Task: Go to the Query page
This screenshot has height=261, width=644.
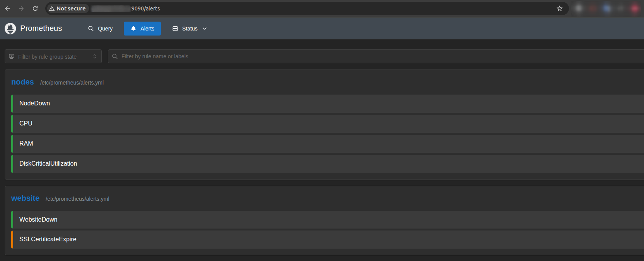Action: pos(101,29)
